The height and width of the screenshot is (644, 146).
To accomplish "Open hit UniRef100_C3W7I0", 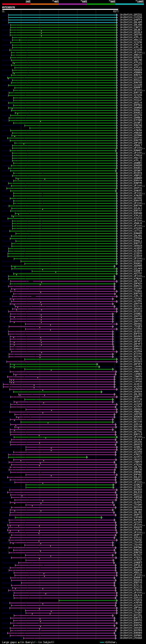I will click(x=131, y=27).
